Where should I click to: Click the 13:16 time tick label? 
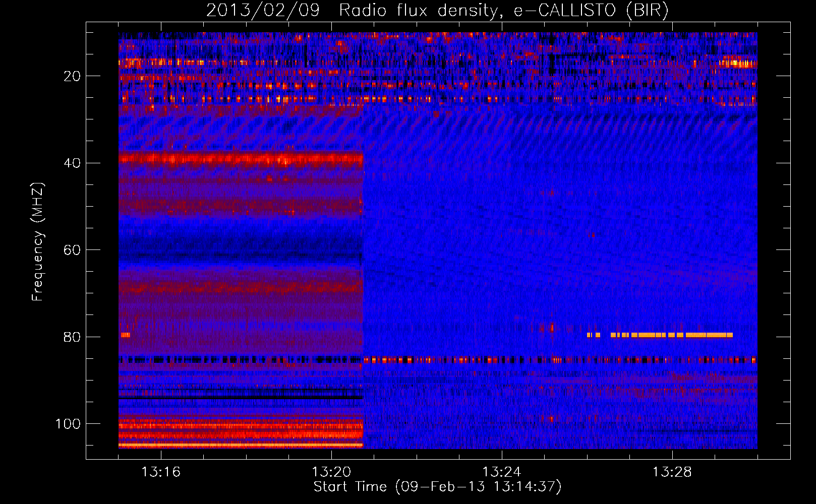[x=161, y=472]
